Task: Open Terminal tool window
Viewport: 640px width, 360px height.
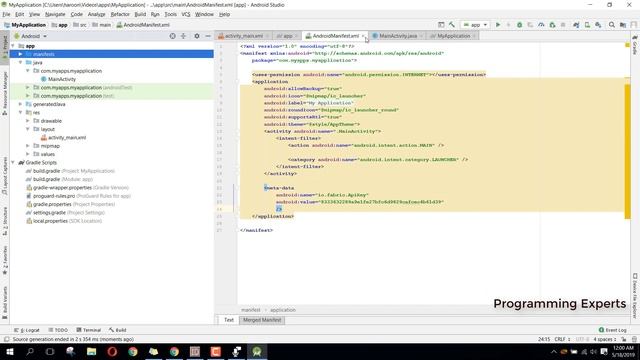Action: tap(89, 330)
